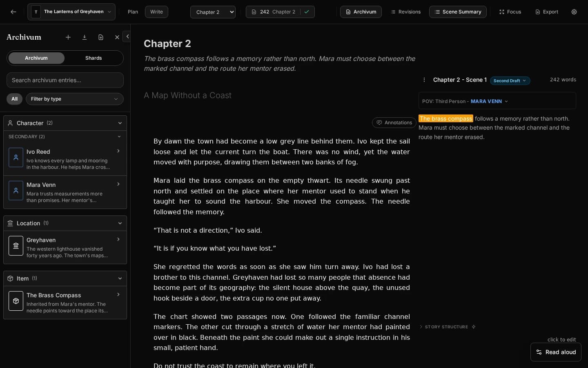The height and width of the screenshot is (368, 588).
Task: Toggle the Archivum panel from the top bar
Action: click(361, 12)
